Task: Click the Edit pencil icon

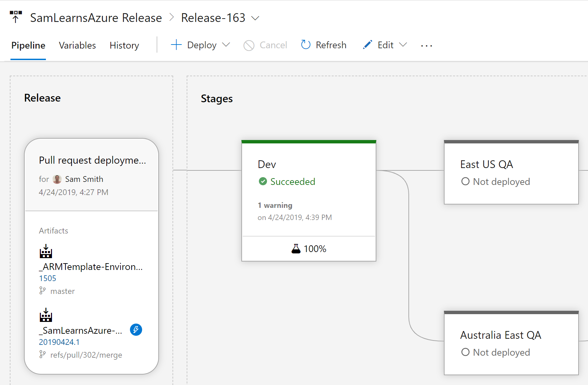Action: [368, 45]
